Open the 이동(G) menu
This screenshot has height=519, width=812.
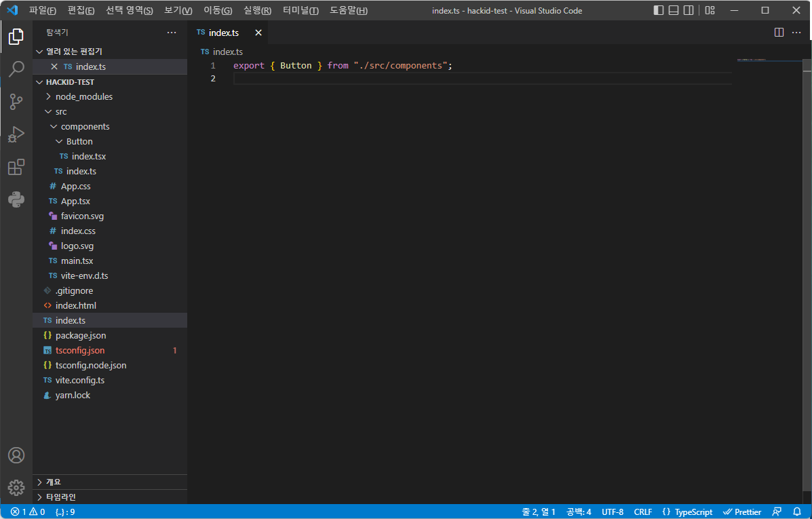(x=218, y=10)
